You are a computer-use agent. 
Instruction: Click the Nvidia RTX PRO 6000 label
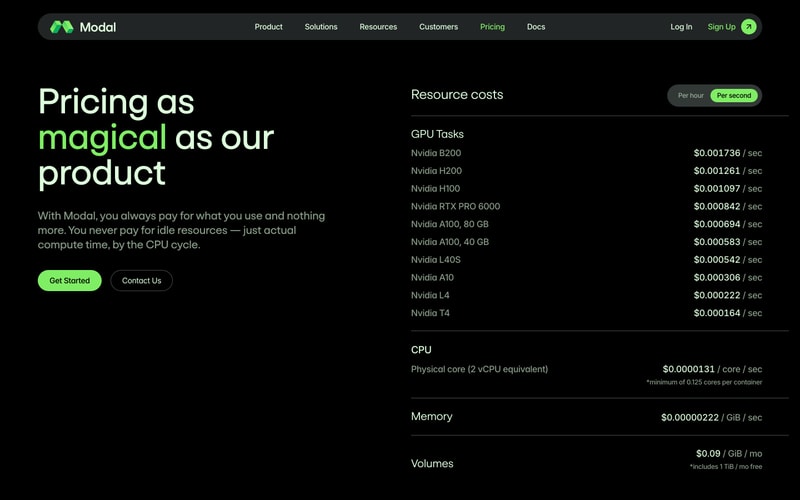click(x=455, y=207)
